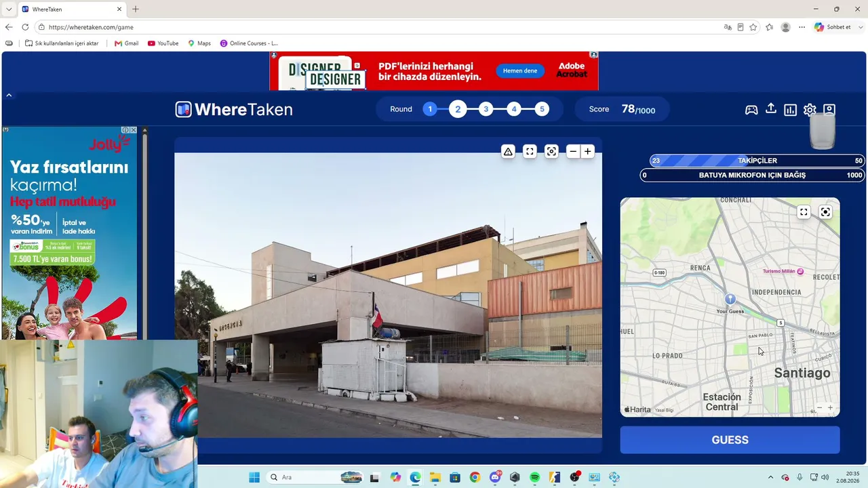
Task: Recenter the photo view
Action: (551, 152)
